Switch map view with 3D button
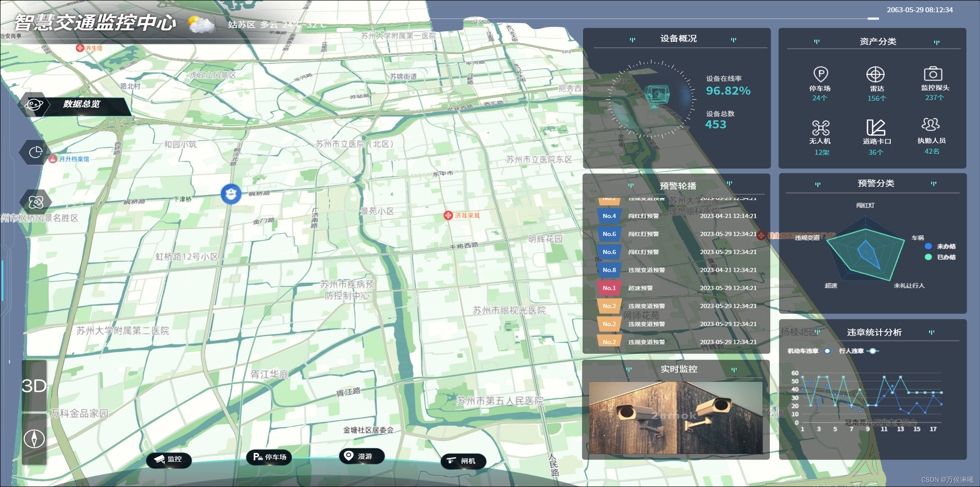The width and height of the screenshot is (980, 487). tap(34, 386)
